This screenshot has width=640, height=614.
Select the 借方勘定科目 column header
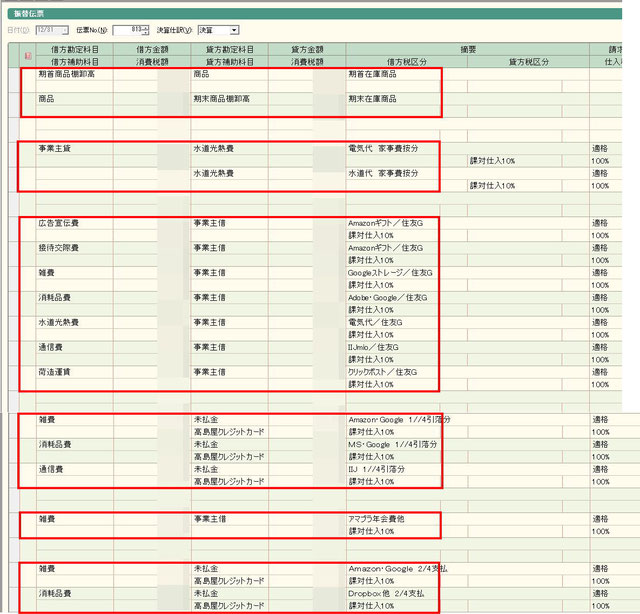[75, 49]
